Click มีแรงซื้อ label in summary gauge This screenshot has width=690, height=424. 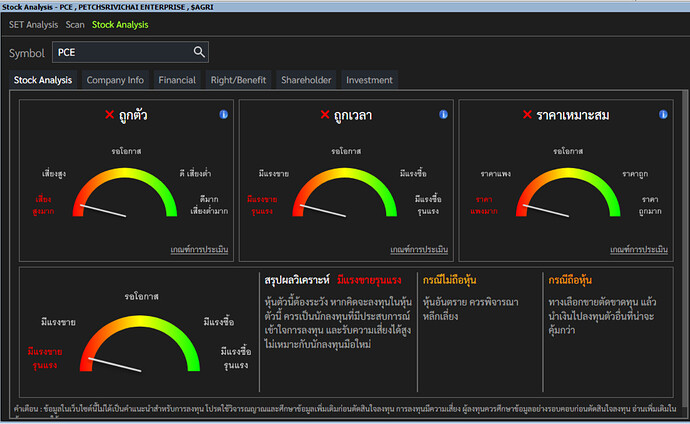pos(219,322)
